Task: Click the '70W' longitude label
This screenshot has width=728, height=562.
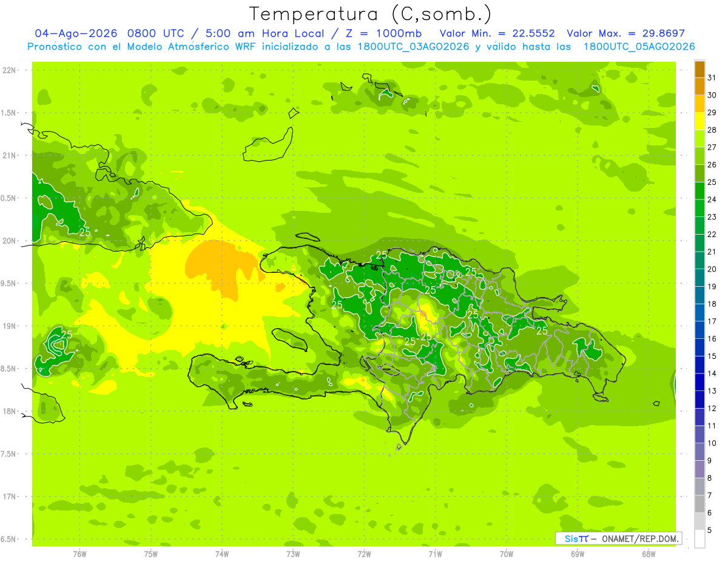Action: pyautogui.click(x=507, y=554)
